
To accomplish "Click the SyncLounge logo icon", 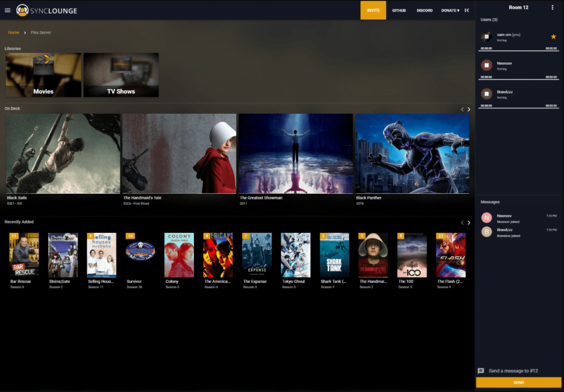I will point(22,10).
